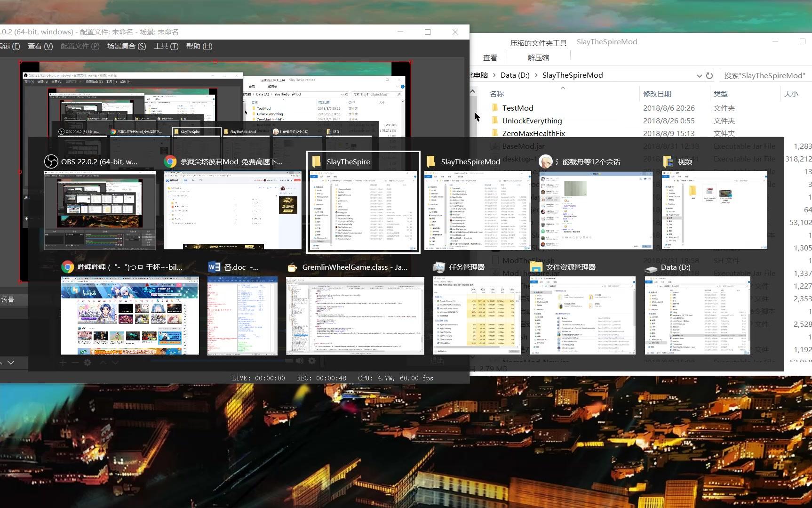Click the Chrome icon beside 杀戮尖塔 title
This screenshot has width=812, height=508.
click(x=170, y=161)
